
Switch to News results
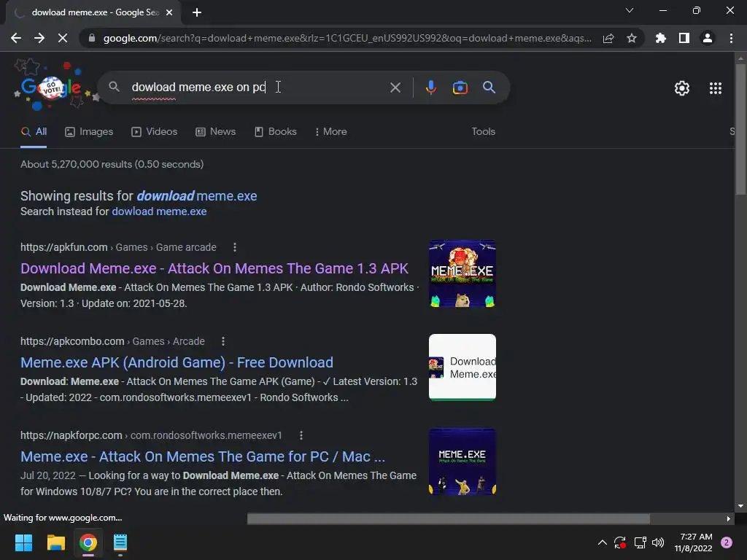click(216, 132)
